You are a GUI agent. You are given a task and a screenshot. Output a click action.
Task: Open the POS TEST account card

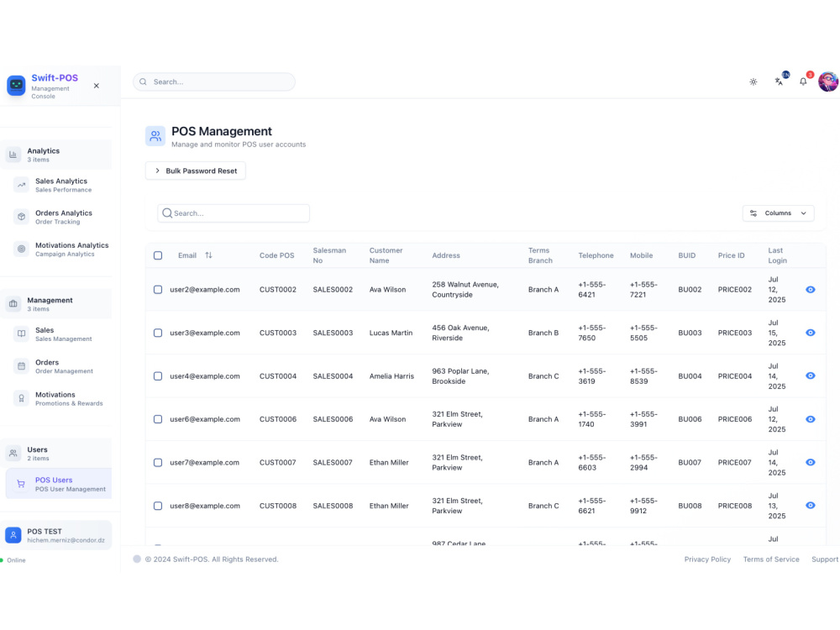tap(56, 535)
